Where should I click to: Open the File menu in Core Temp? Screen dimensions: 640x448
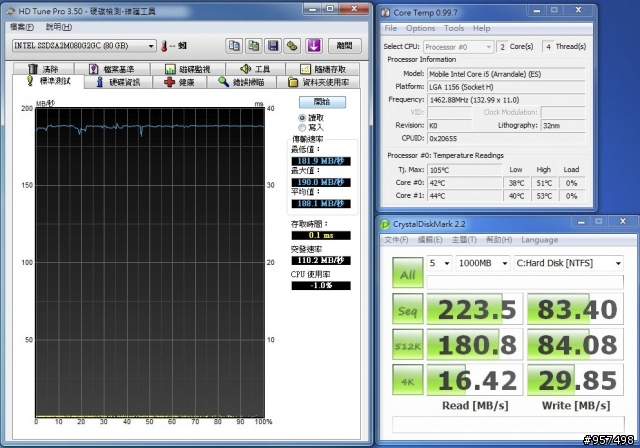coord(391,28)
